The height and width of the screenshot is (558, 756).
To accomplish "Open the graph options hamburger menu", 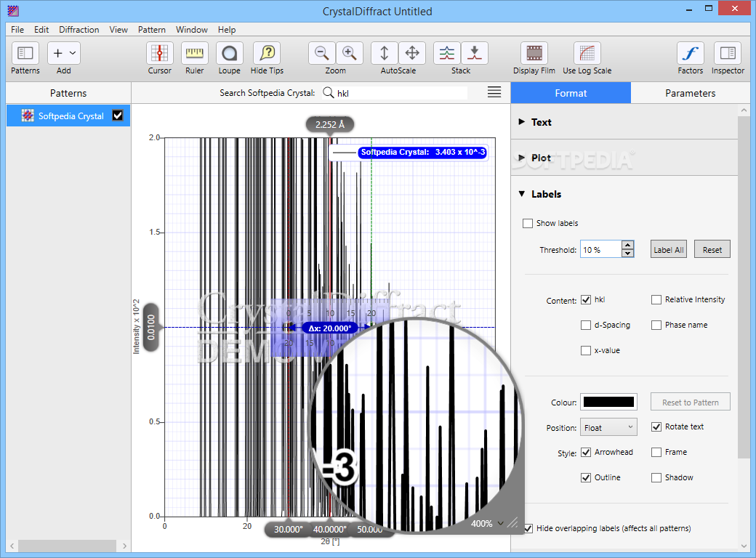I will (494, 92).
